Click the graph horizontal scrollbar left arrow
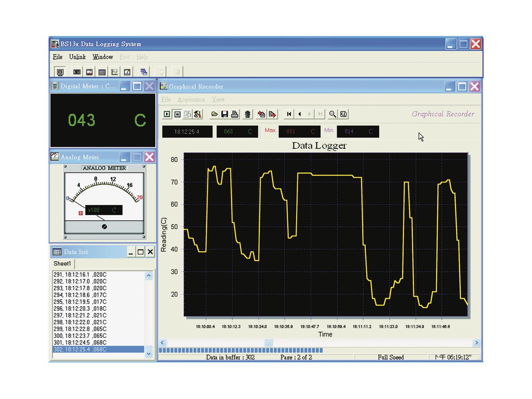This screenshot has width=532, height=399. point(162,343)
